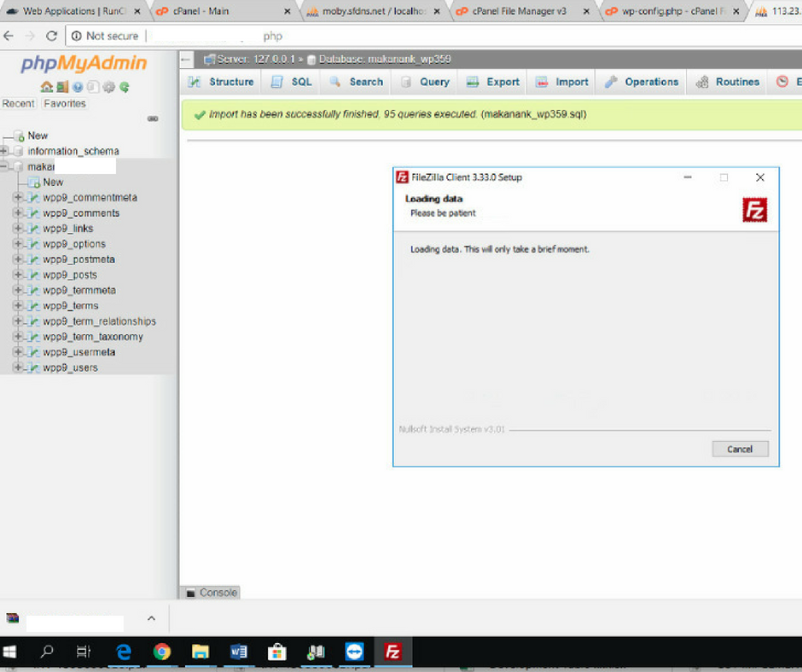Open TeamViewer from taskbar
The image size is (802, 672).
click(x=354, y=652)
